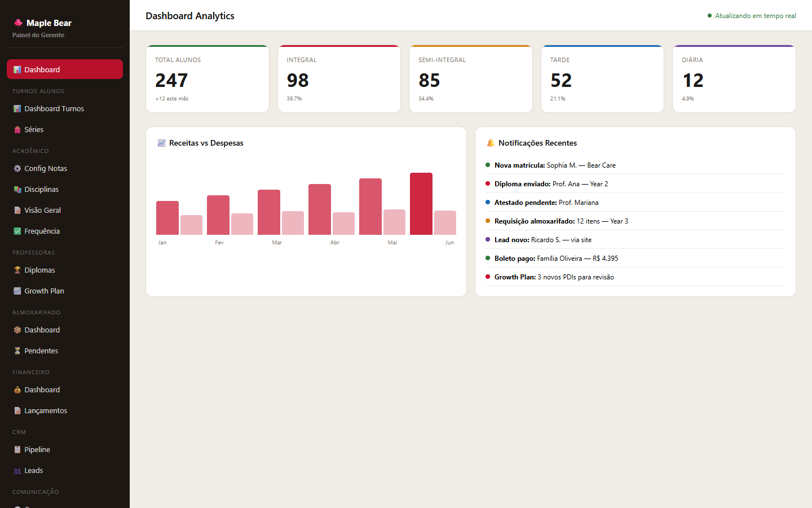Viewport: 812px width, 508px height.
Task: Click the bell icon on Notificações Recentes
Action: [x=491, y=143]
